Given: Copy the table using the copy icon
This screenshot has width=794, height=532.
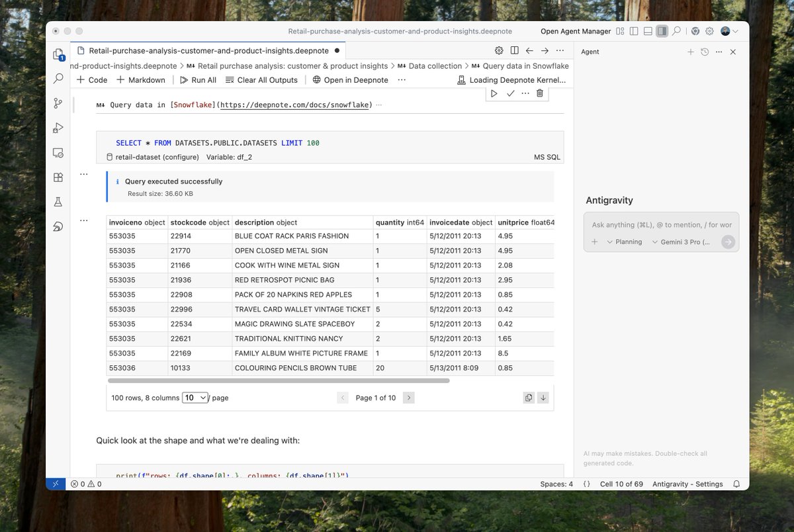Looking at the screenshot, I should [529, 398].
